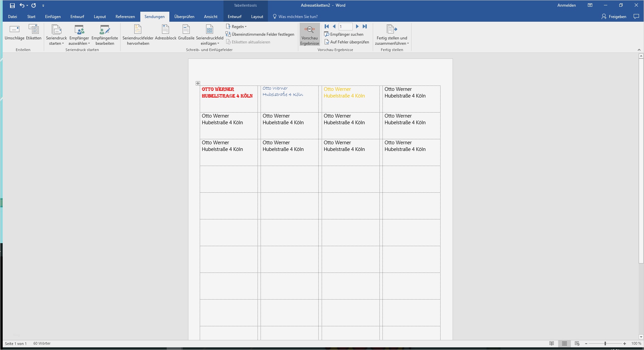
Task: Click Seriendruckfelder hervorheben
Action: (x=138, y=34)
